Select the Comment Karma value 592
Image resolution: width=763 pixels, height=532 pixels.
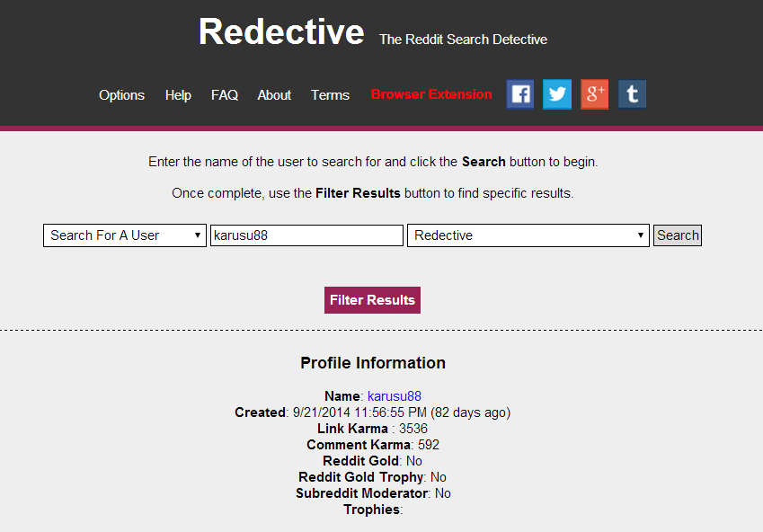click(428, 445)
